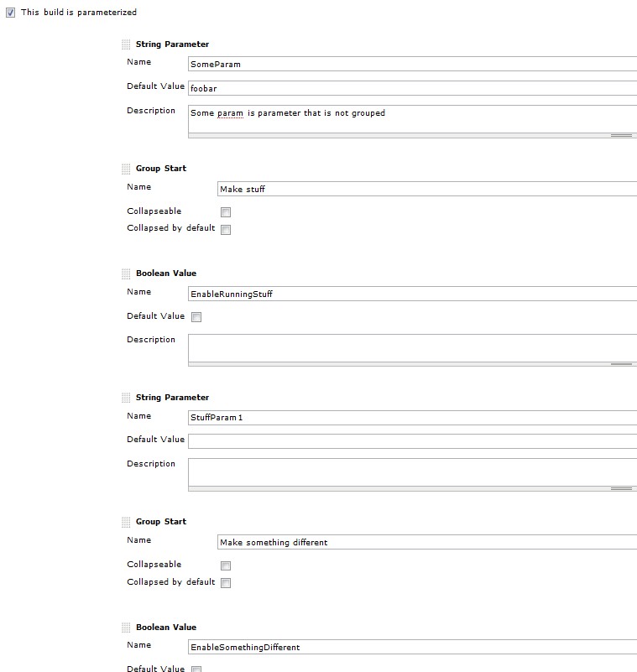Select drag handle for Make something different group
The height and width of the screenshot is (672, 637).
[127, 522]
